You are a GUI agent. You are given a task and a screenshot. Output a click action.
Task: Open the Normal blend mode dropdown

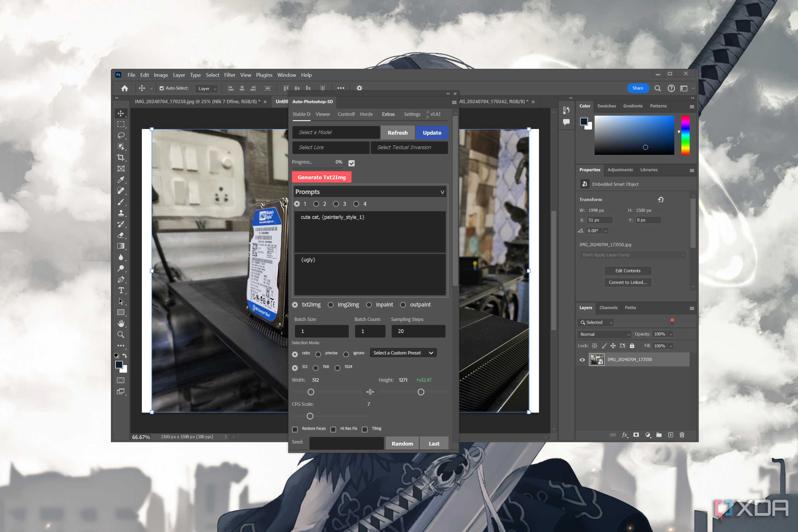pyautogui.click(x=604, y=334)
